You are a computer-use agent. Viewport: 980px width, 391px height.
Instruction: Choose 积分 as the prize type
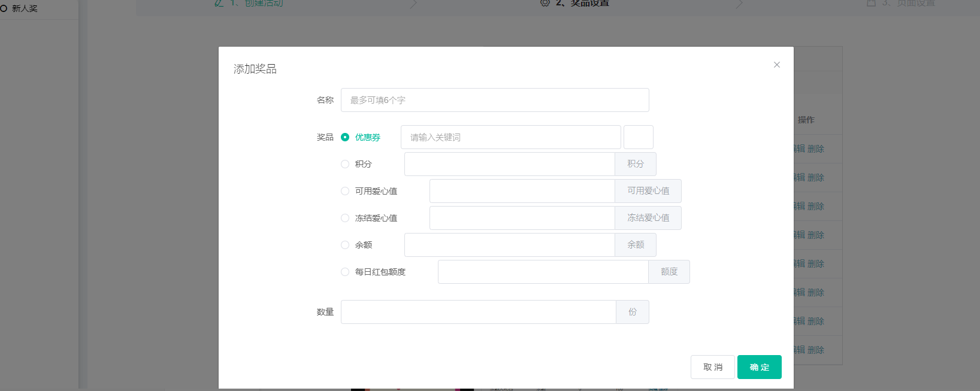[345, 164]
